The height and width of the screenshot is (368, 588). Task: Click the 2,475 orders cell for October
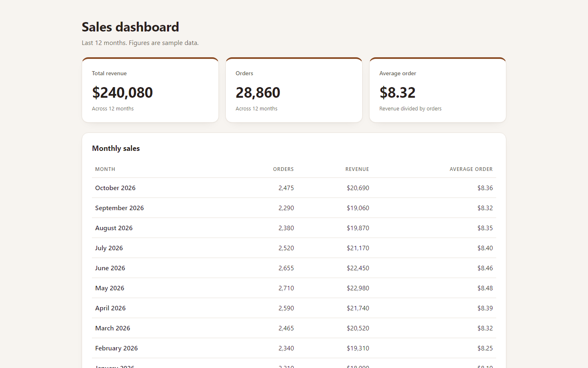(x=286, y=188)
